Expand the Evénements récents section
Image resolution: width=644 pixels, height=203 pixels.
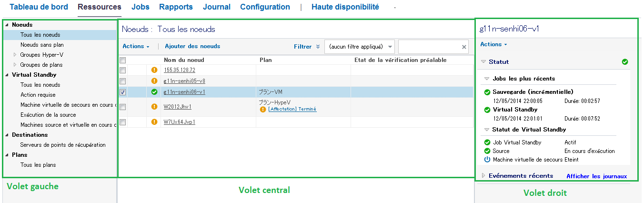[484, 176]
